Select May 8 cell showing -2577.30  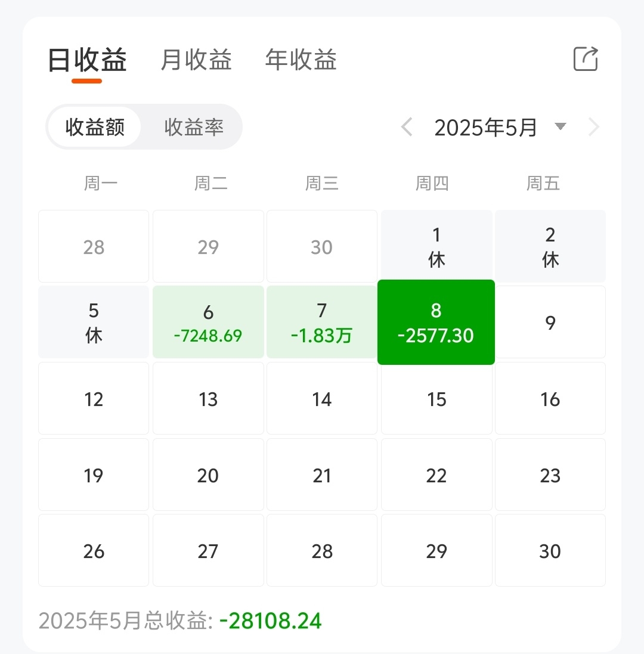[436, 322]
